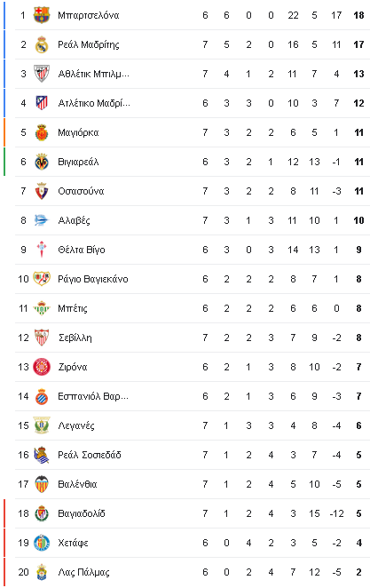This screenshot has width=370, height=588.
Task: Click the Χετάφε team name
Action: coord(73,543)
